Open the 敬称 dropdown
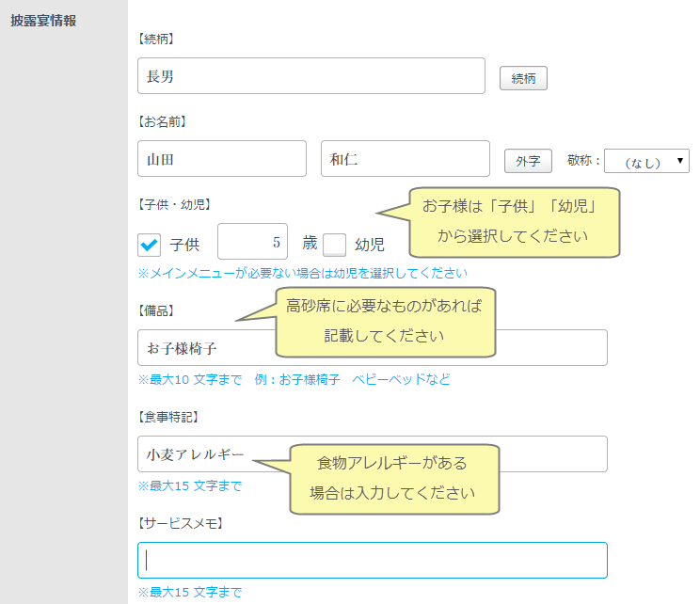The width and height of the screenshot is (700, 604). [x=646, y=161]
